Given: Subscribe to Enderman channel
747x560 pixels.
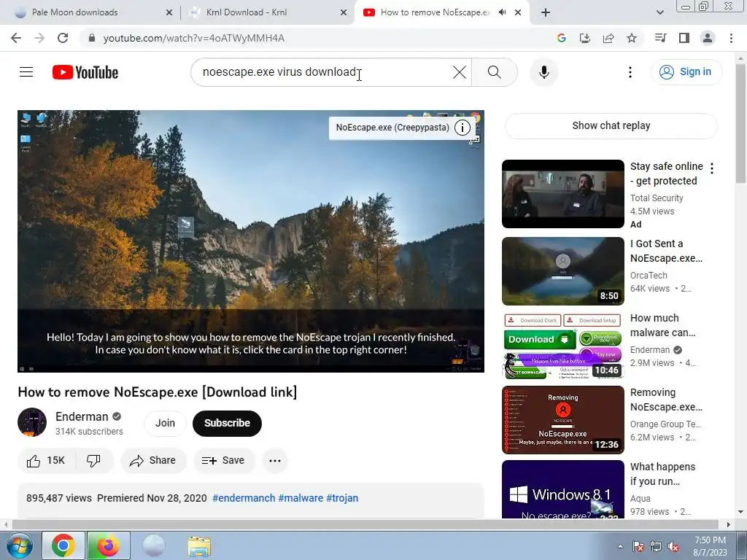Looking at the screenshot, I should pyautogui.click(x=227, y=423).
